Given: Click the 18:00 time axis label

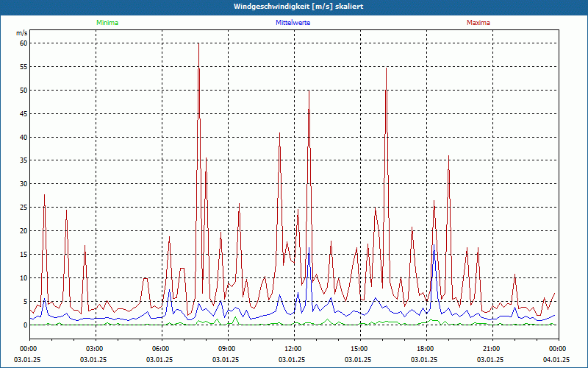Looking at the screenshot, I should 426,349.
